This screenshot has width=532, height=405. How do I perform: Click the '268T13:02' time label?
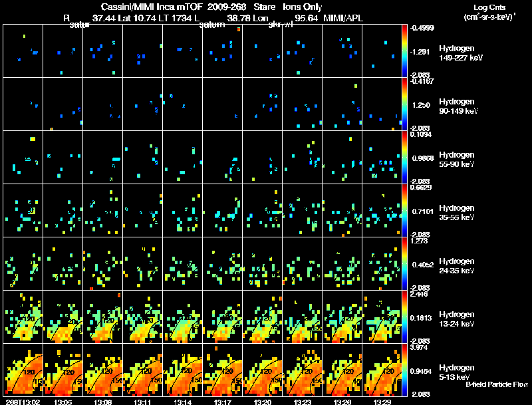(23, 402)
